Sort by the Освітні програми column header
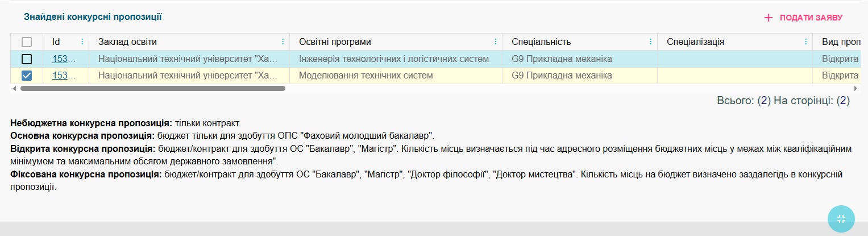The height and width of the screenshot is (236, 868). [335, 42]
